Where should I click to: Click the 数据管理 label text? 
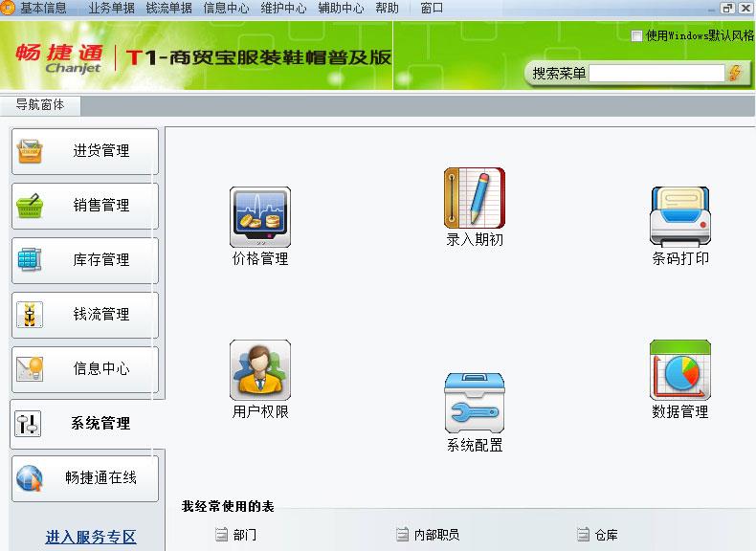click(x=680, y=411)
